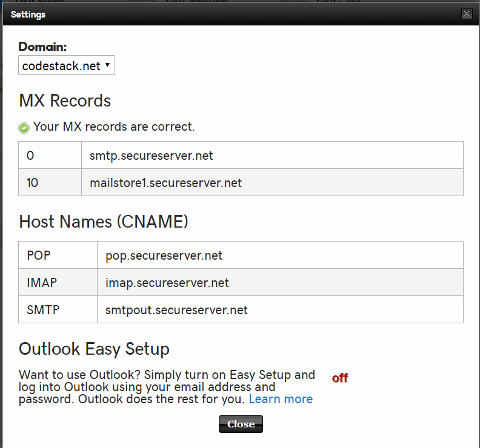Click 'Your MX records are correct.' message
Viewport: 480px width, 448px height.
point(114,127)
